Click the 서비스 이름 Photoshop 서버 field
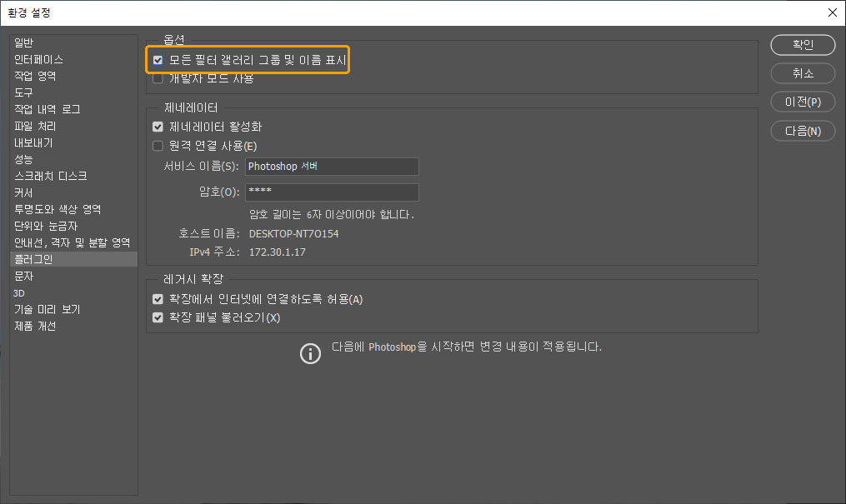846x504 pixels. pyautogui.click(x=332, y=167)
